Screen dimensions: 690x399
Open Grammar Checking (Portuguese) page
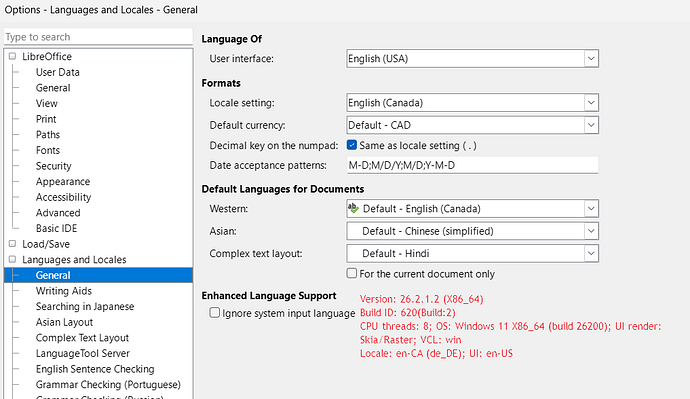click(108, 384)
